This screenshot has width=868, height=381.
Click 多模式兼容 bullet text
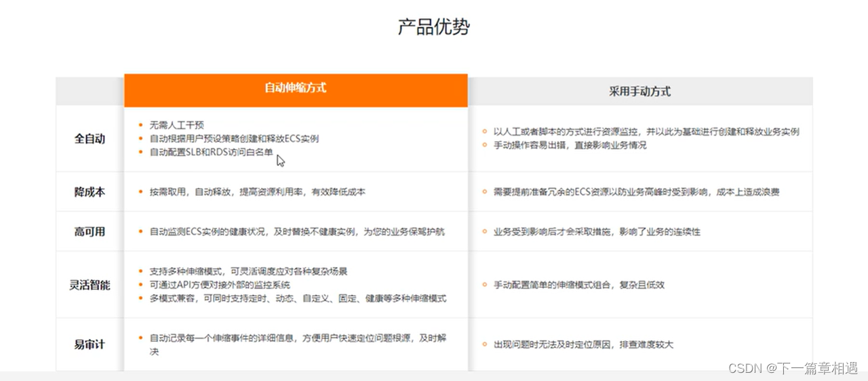[298, 298]
